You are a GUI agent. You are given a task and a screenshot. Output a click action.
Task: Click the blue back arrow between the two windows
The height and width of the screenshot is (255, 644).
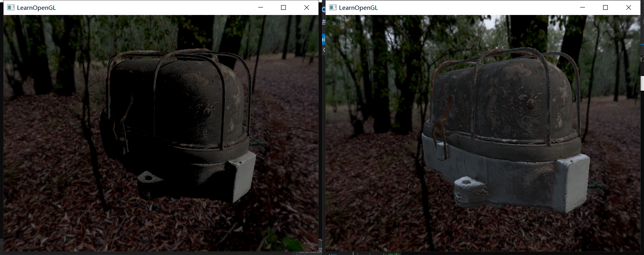point(323,10)
